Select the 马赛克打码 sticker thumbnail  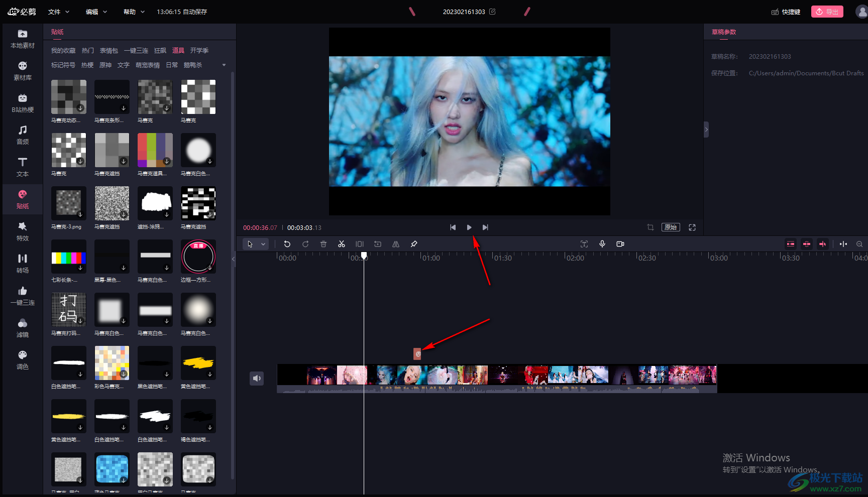click(x=69, y=310)
